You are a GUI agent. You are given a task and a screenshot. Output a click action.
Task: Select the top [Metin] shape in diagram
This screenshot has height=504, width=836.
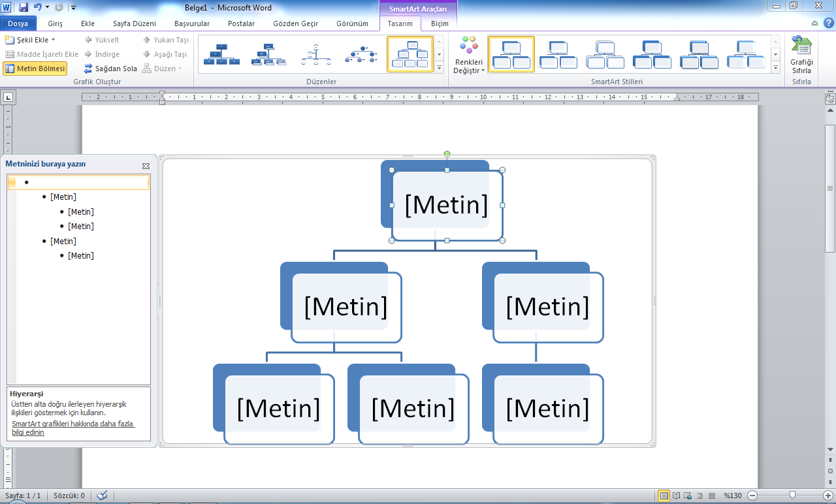447,205
